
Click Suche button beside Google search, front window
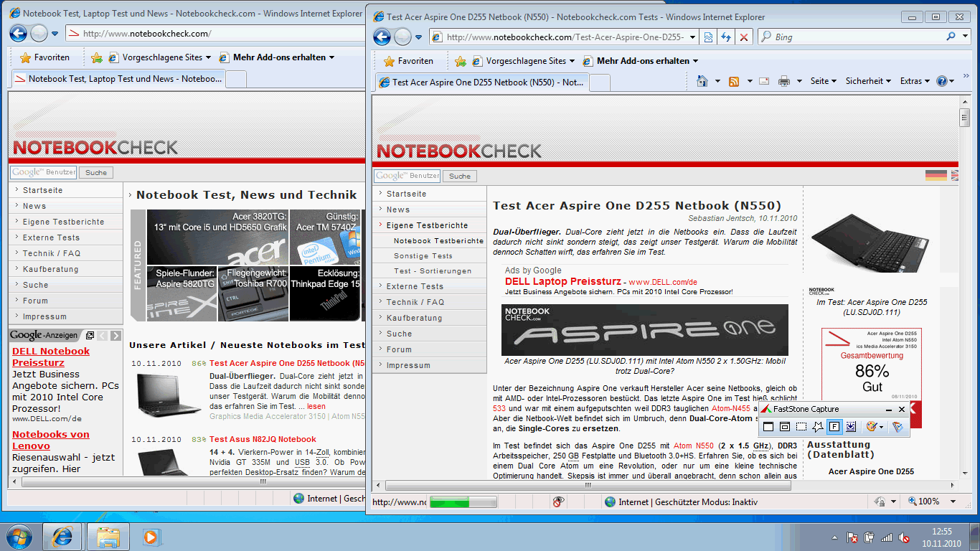click(460, 176)
